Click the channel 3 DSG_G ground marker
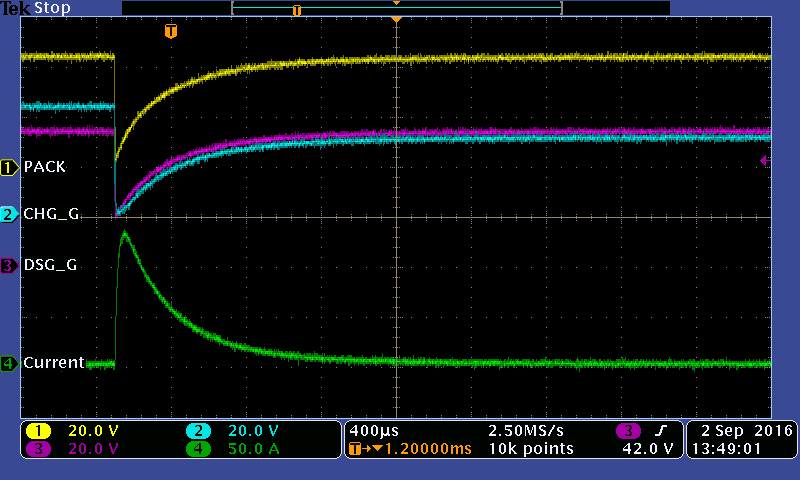Screen dimensions: 800x480 tap(9, 266)
